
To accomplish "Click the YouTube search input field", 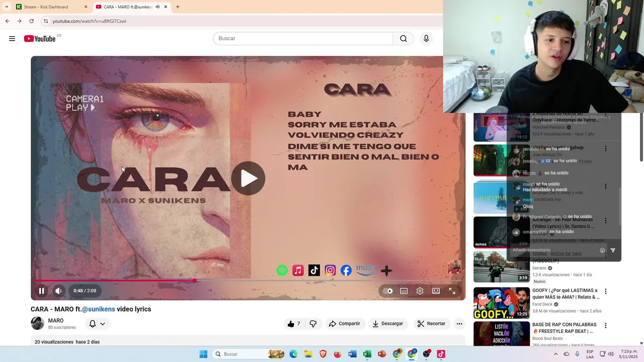I will coord(303,39).
